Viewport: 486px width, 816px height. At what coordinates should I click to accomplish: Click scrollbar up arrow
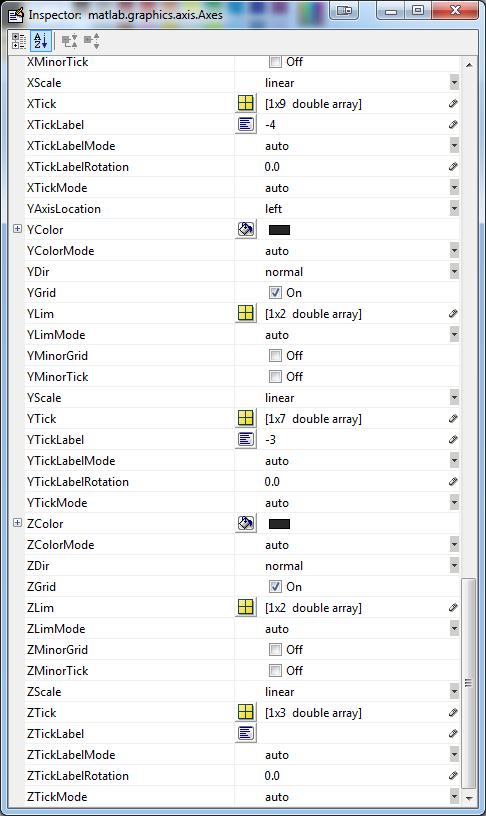point(469,65)
